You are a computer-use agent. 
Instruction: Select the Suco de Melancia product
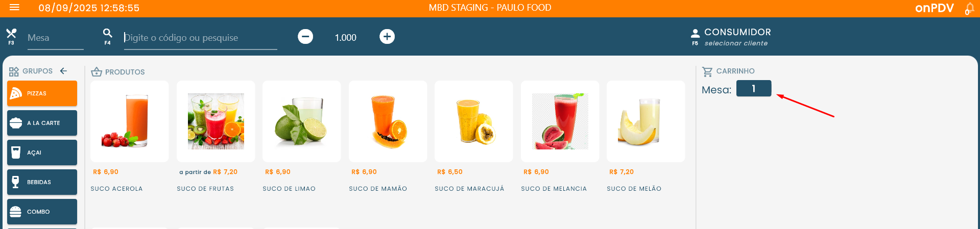click(x=560, y=121)
